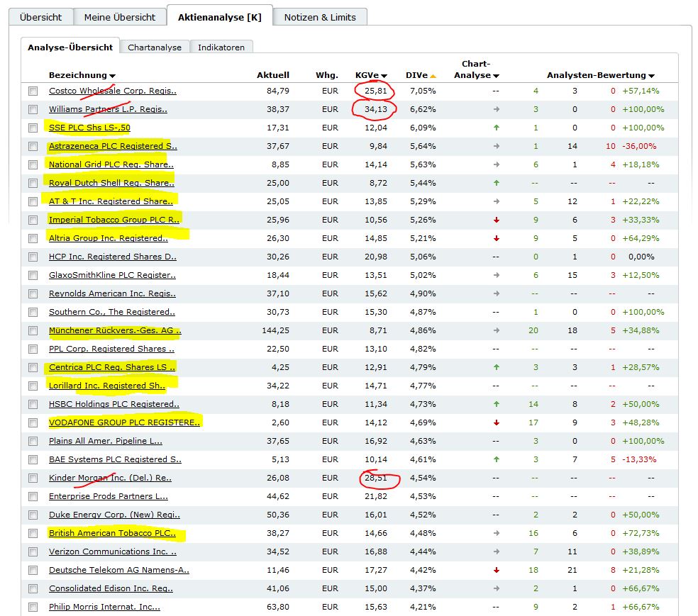Check the National Grid PLC checkbox
Viewport: 698px width, 616px height.
[x=33, y=165]
